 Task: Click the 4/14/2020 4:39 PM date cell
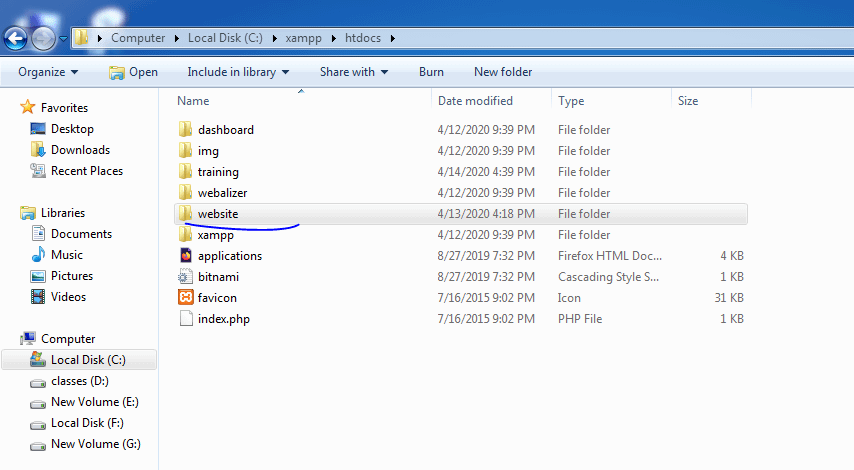[486, 172]
